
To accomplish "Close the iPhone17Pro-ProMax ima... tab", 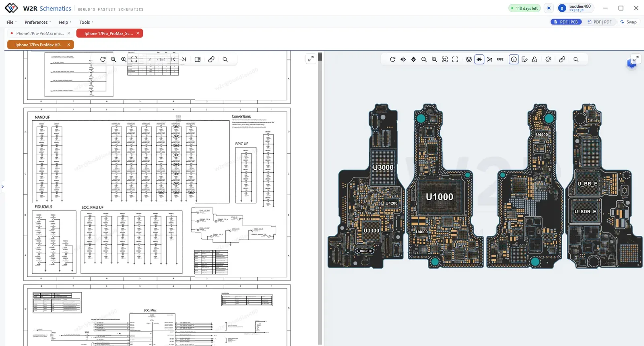I will [x=68, y=33].
